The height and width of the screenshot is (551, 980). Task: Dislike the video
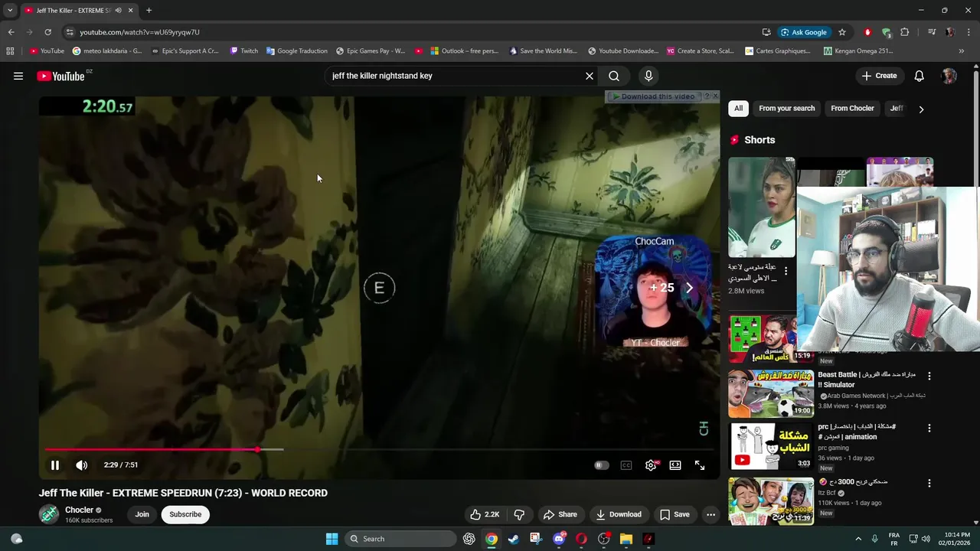pyautogui.click(x=519, y=514)
